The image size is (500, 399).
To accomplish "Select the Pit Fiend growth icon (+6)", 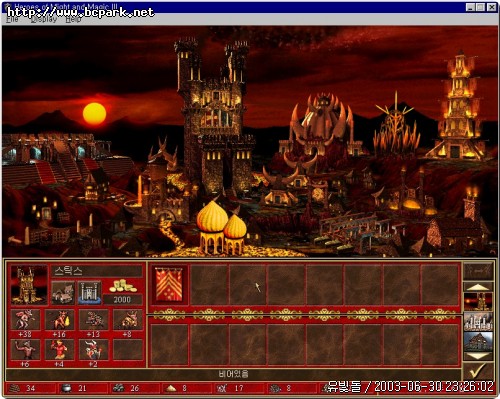I will [x=25, y=350].
